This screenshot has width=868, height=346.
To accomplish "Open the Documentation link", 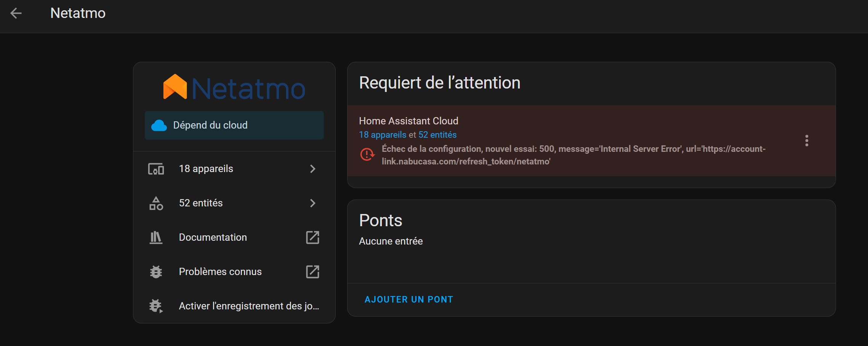I will point(234,237).
